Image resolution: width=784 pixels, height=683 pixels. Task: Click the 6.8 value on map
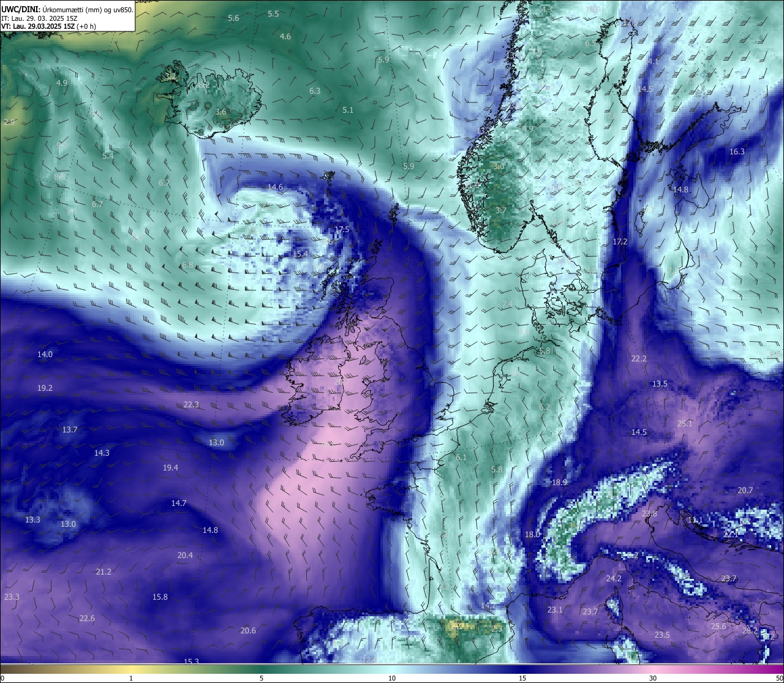click(187, 266)
